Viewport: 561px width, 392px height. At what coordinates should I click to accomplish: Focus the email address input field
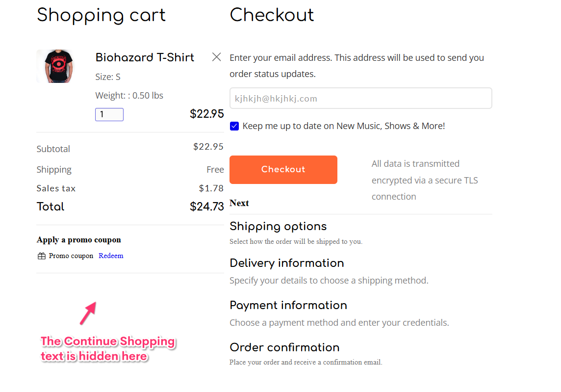click(360, 98)
